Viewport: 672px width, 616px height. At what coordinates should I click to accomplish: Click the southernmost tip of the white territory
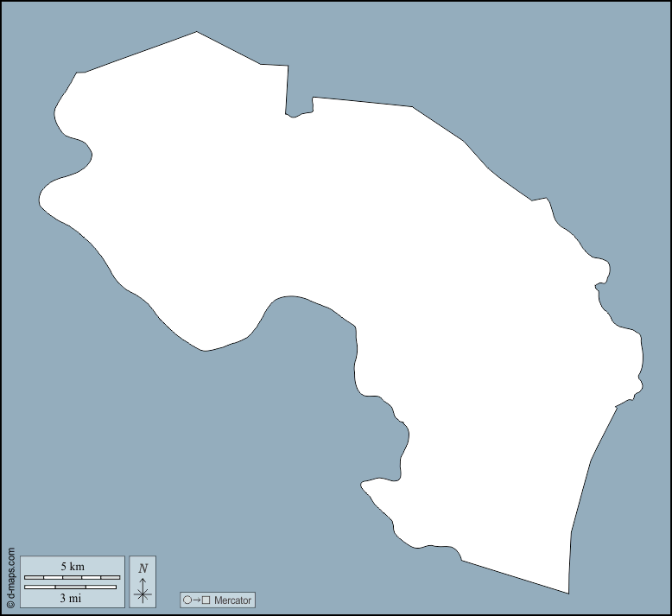tap(567, 590)
